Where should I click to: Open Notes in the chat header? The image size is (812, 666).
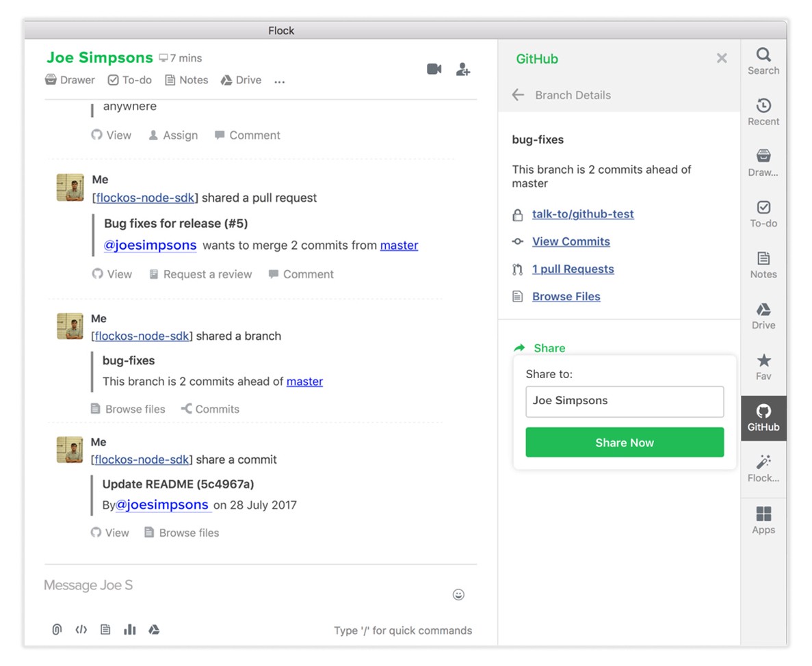[187, 80]
